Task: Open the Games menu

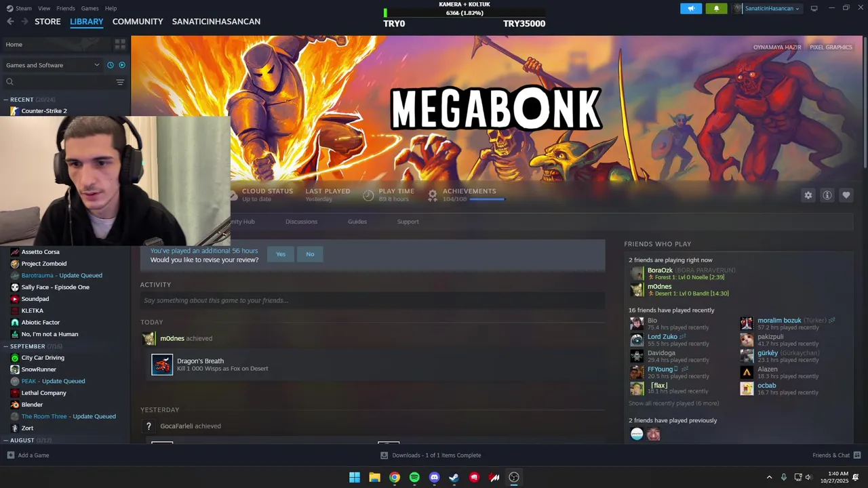Action: (90, 8)
